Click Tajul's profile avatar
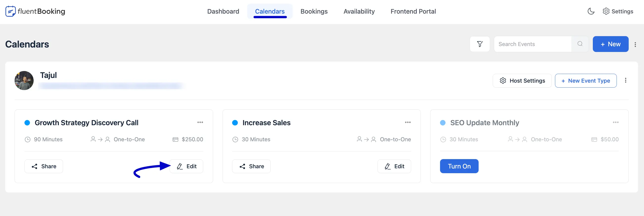 pyautogui.click(x=24, y=80)
